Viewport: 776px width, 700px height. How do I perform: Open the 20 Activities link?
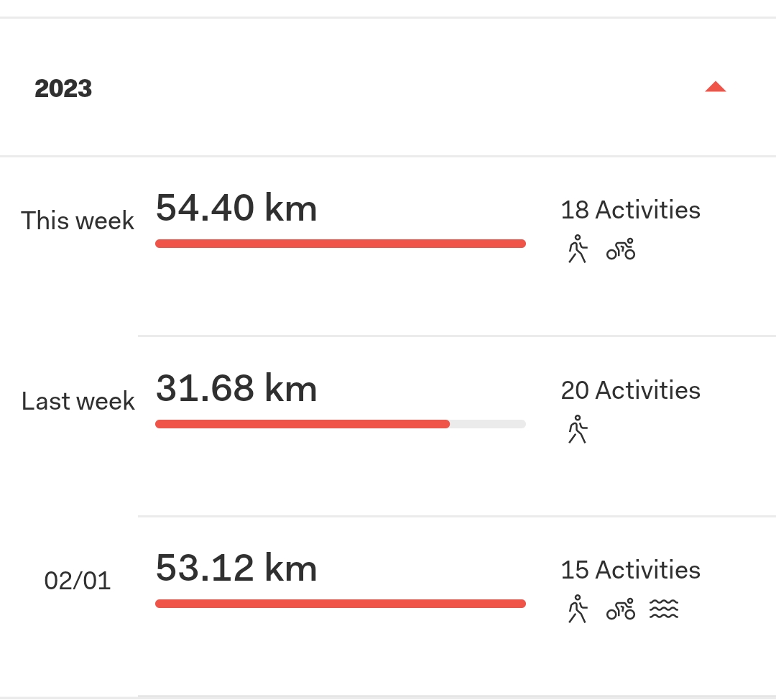631,390
